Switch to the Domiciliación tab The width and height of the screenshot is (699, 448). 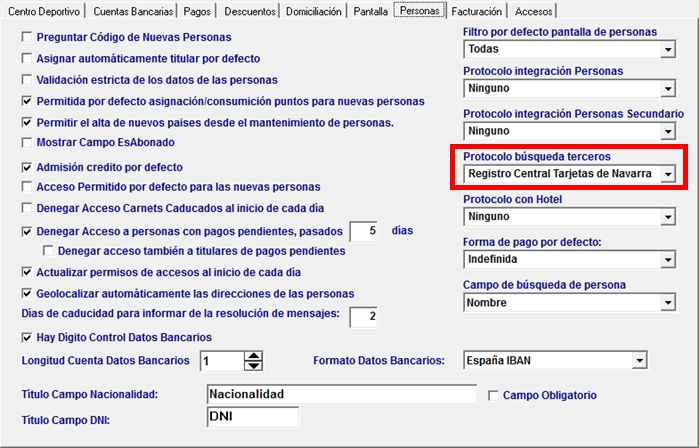(x=313, y=11)
